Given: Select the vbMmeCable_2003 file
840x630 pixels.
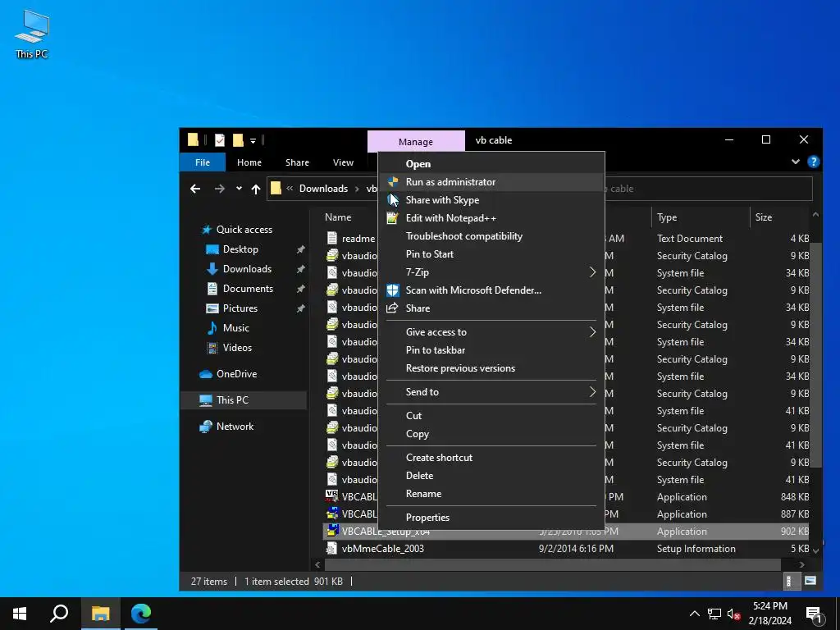Looking at the screenshot, I should pos(566,549).
